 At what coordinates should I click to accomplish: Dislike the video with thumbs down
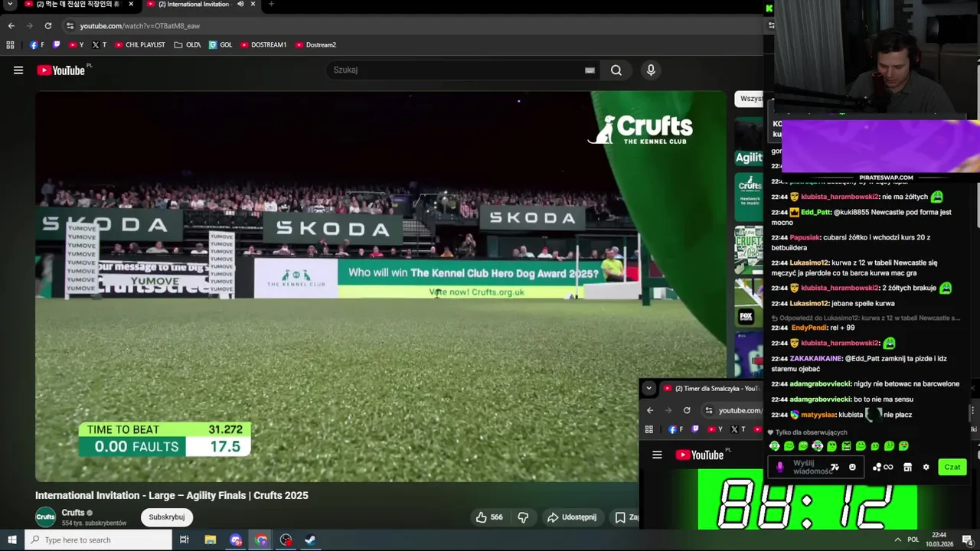[523, 517]
